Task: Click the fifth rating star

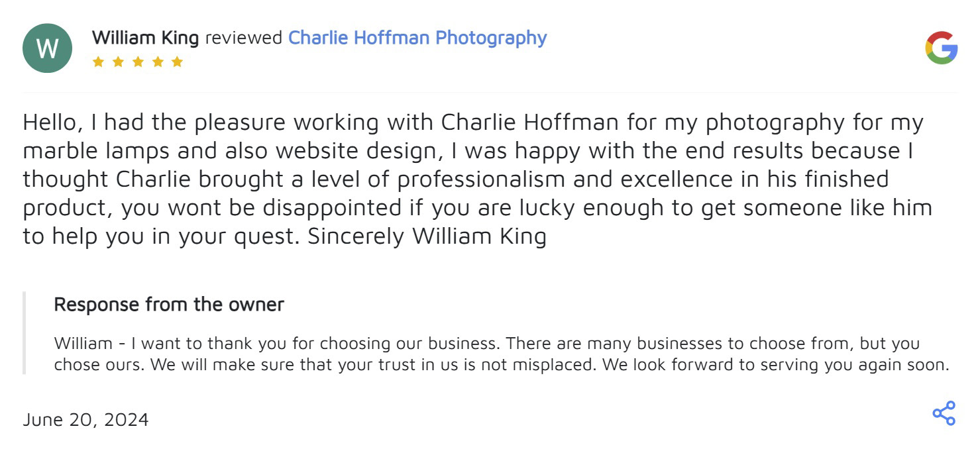Action: (177, 62)
